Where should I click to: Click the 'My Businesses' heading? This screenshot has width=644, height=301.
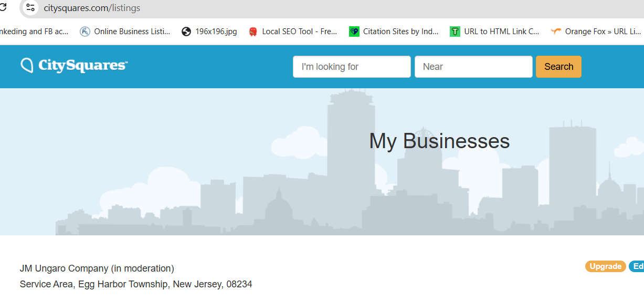pos(439,141)
